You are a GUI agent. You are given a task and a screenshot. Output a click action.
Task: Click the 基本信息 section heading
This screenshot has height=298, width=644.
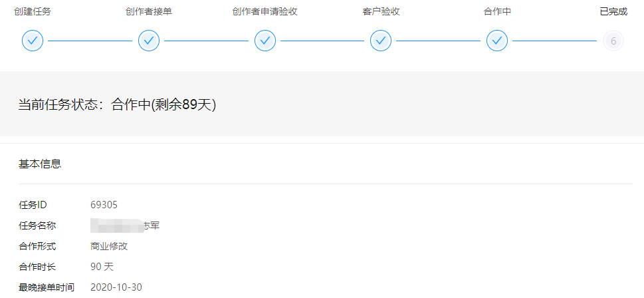click(x=40, y=164)
